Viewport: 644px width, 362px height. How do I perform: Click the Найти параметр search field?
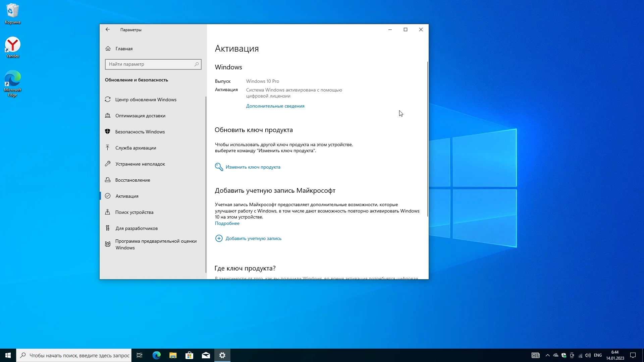pos(151,64)
